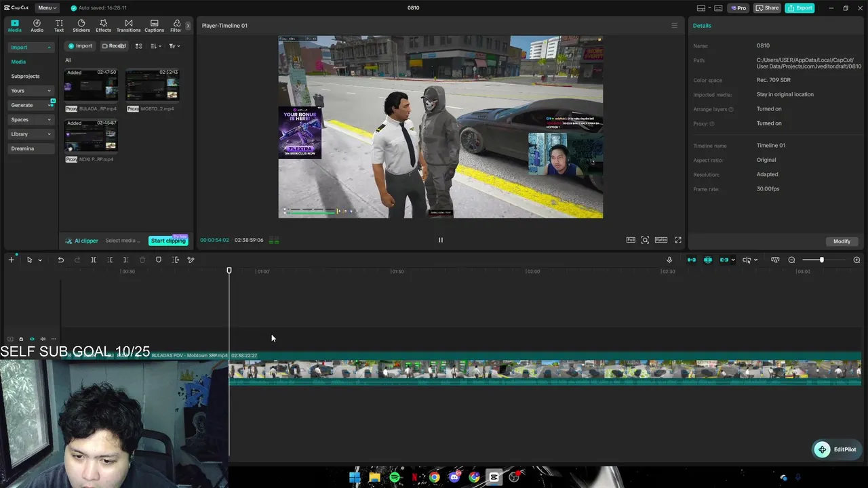The image size is (868, 488).
Task: Open the AI clipper tool
Action: 81,241
